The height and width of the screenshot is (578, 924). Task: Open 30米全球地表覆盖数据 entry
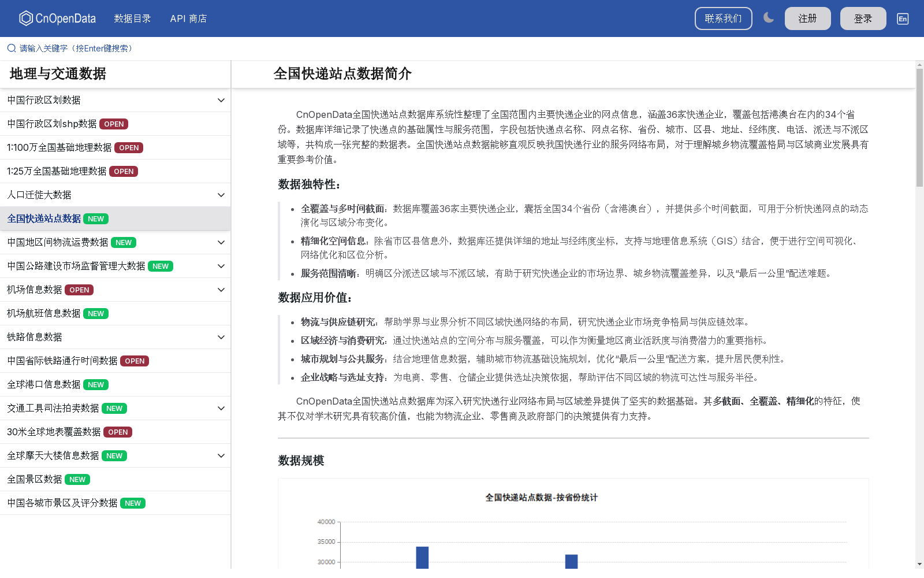tap(115, 432)
